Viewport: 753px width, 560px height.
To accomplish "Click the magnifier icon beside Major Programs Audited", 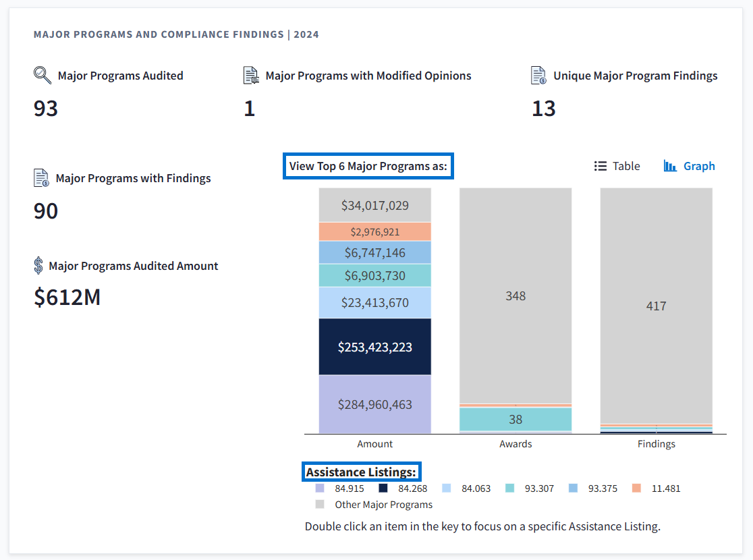I will coord(43,76).
